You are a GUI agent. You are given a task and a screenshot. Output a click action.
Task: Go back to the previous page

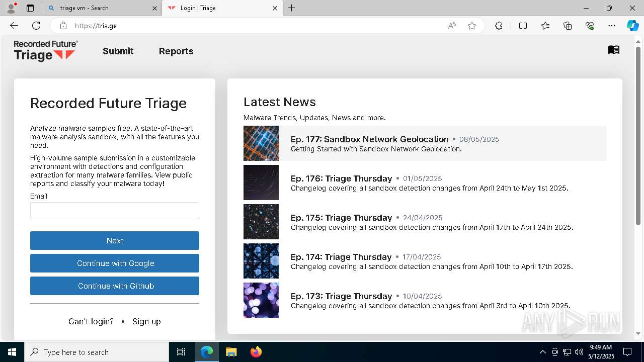[14, 26]
